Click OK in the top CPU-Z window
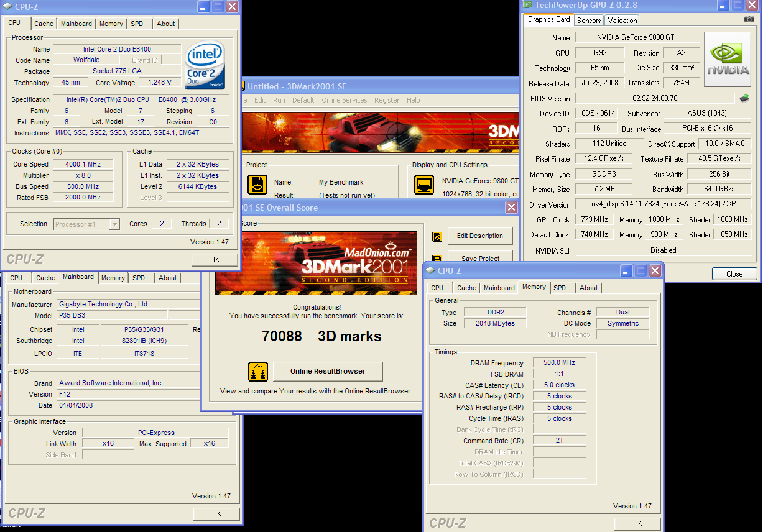 coord(215,260)
